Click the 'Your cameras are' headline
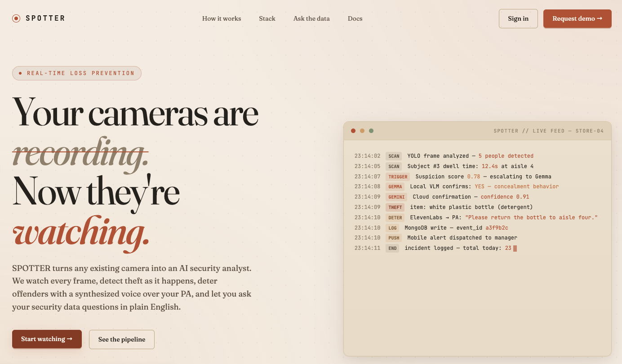 click(135, 112)
